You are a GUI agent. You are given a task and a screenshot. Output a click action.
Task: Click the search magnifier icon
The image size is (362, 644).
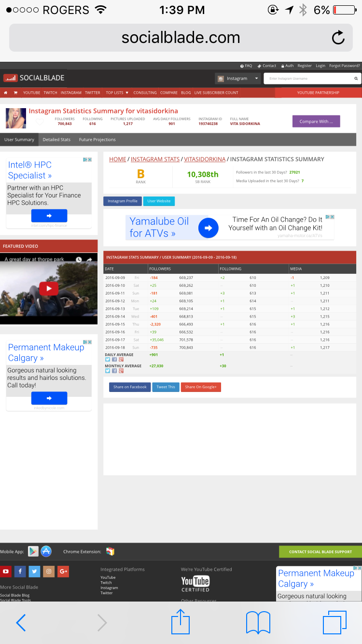[356, 78]
